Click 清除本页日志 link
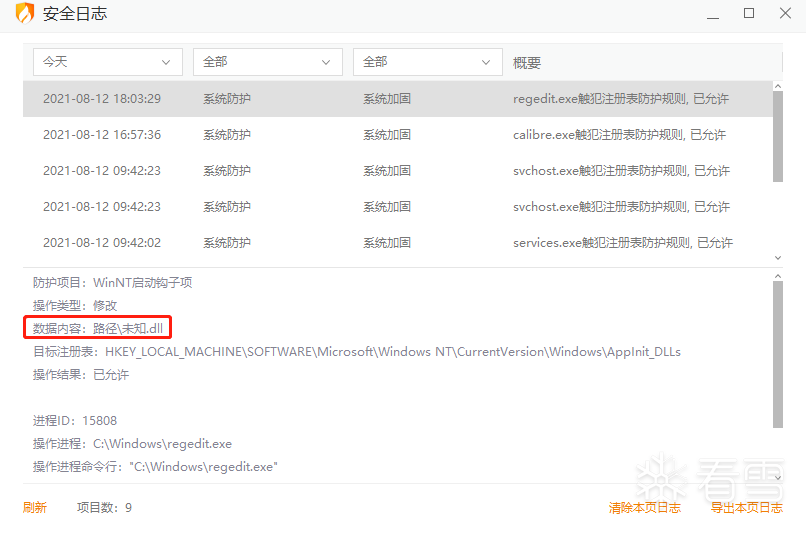Image resolution: width=806 pixels, height=533 pixels. (x=645, y=508)
